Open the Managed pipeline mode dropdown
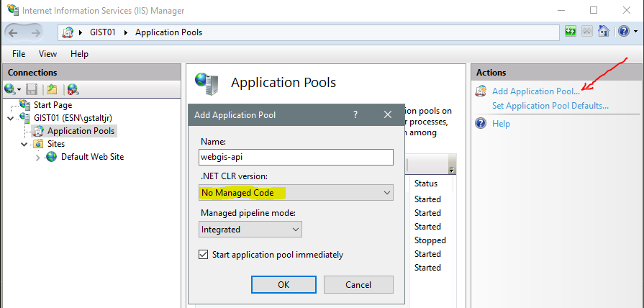644x308 pixels. click(250, 229)
